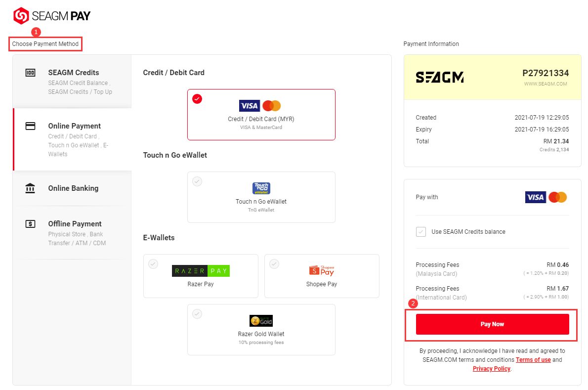Click the VISA & MasterCard caption

tap(261, 128)
